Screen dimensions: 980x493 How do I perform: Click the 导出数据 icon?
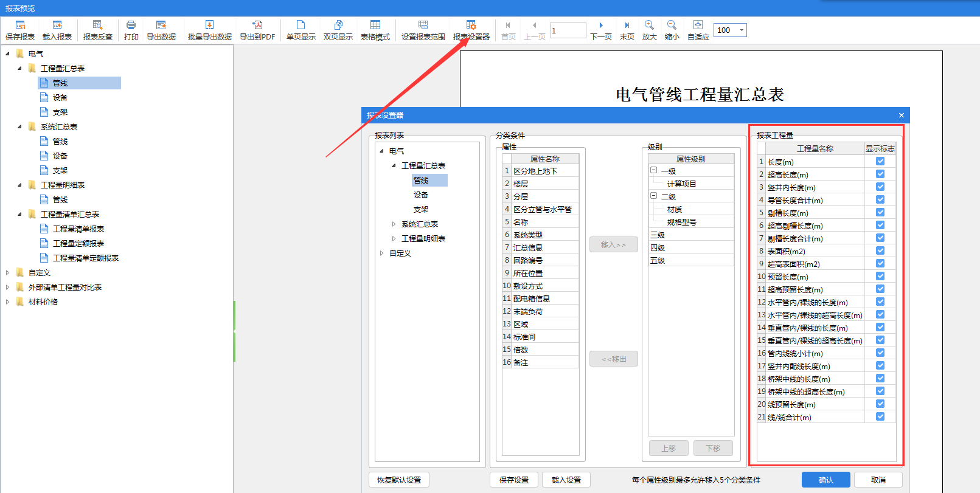161,25
